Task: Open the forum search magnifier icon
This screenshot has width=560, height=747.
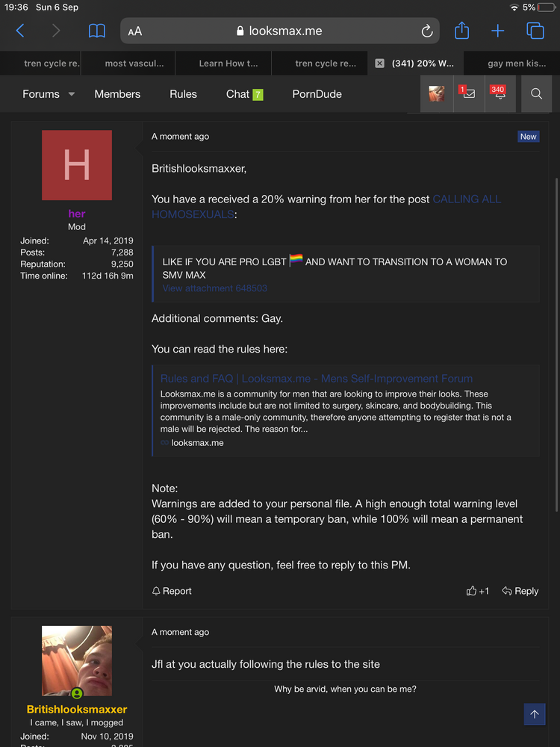Action: click(536, 94)
